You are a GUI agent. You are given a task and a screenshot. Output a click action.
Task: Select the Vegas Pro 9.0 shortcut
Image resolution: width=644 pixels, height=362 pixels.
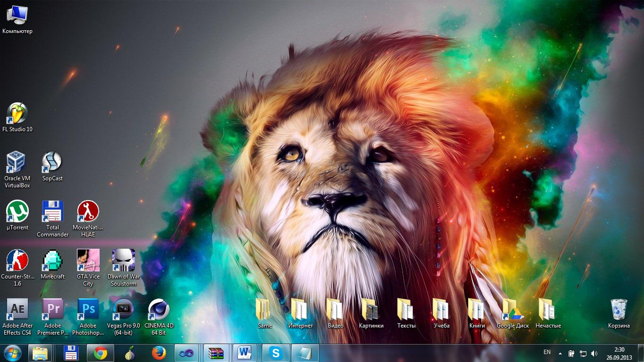[x=123, y=318]
